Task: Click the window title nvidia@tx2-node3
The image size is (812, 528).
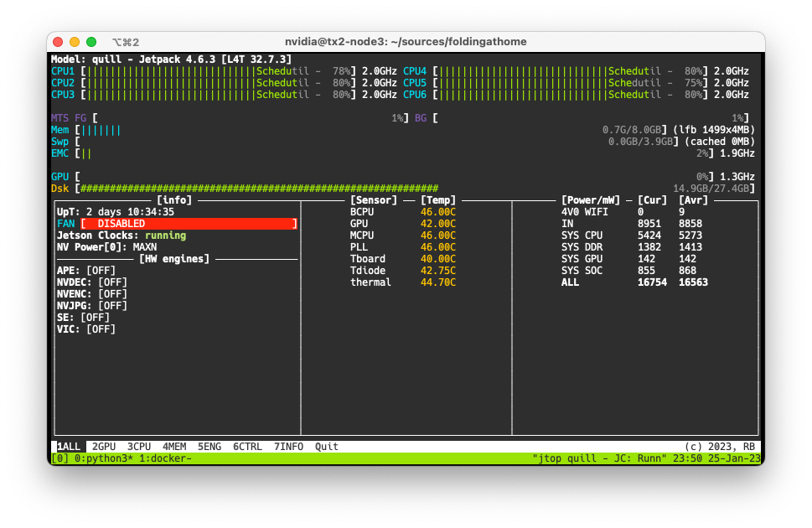Action: pos(406,41)
